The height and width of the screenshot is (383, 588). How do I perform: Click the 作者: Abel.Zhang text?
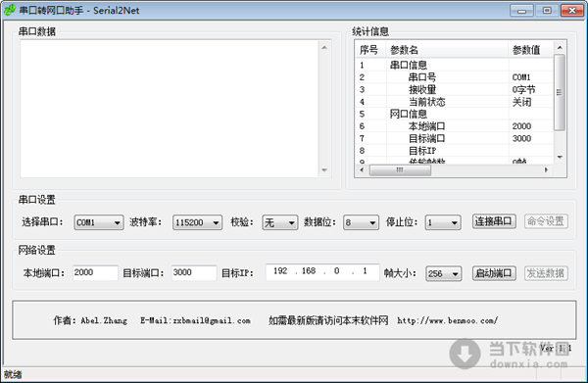click(90, 320)
